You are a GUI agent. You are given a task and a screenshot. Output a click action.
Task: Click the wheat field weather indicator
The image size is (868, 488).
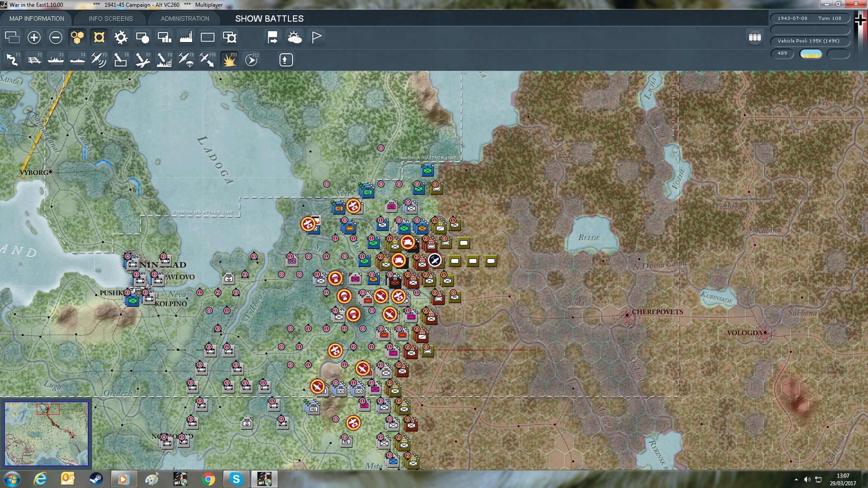click(x=811, y=54)
